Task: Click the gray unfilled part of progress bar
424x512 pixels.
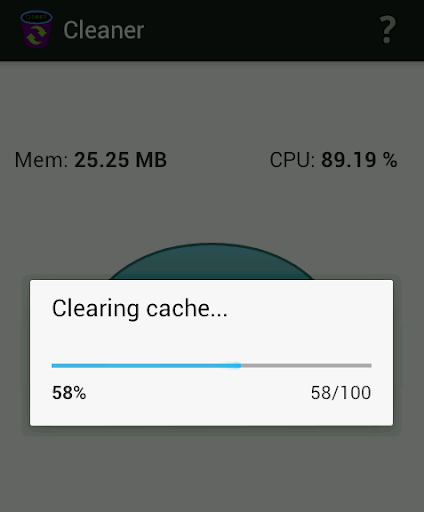Action: (306, 366)
